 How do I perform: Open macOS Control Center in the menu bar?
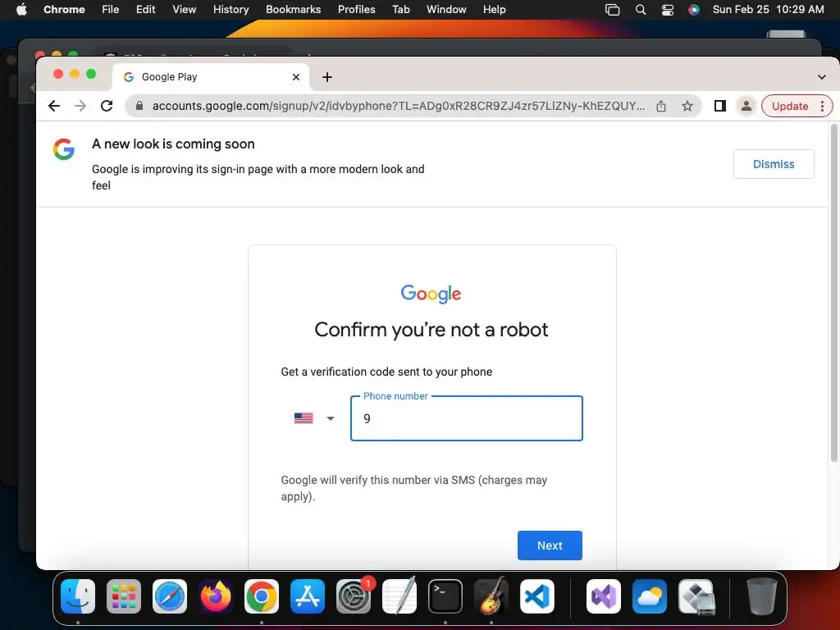[668, 10]
